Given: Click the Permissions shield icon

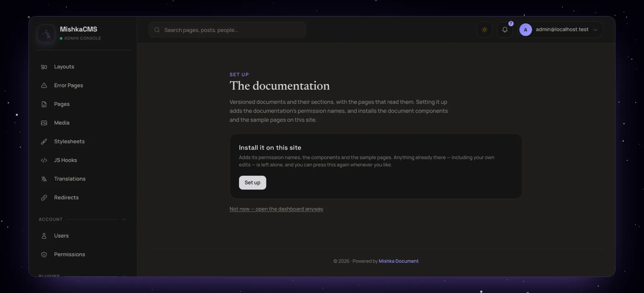Looking at the screenshot, I should [44, 254].
